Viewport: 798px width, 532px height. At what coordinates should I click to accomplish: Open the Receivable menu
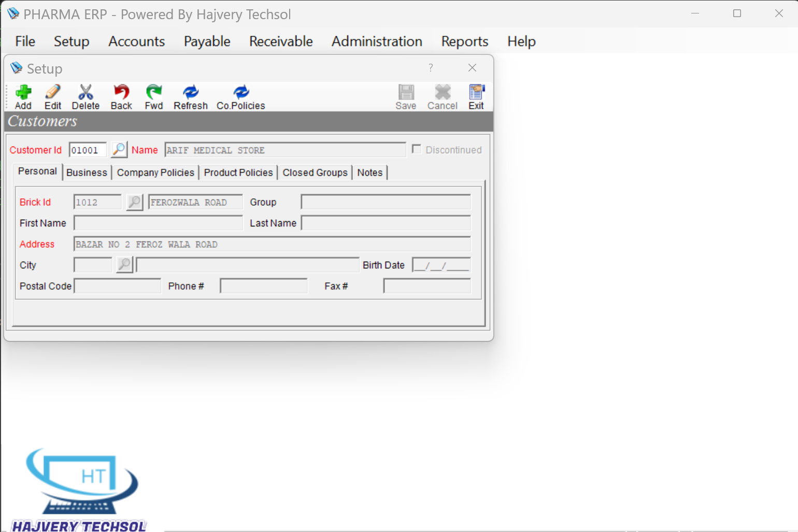click(281, 41)
